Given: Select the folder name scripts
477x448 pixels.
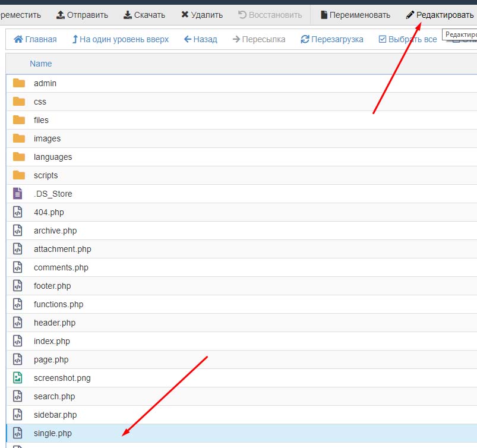Looking at the screenshot, I should tap(46, 176).
